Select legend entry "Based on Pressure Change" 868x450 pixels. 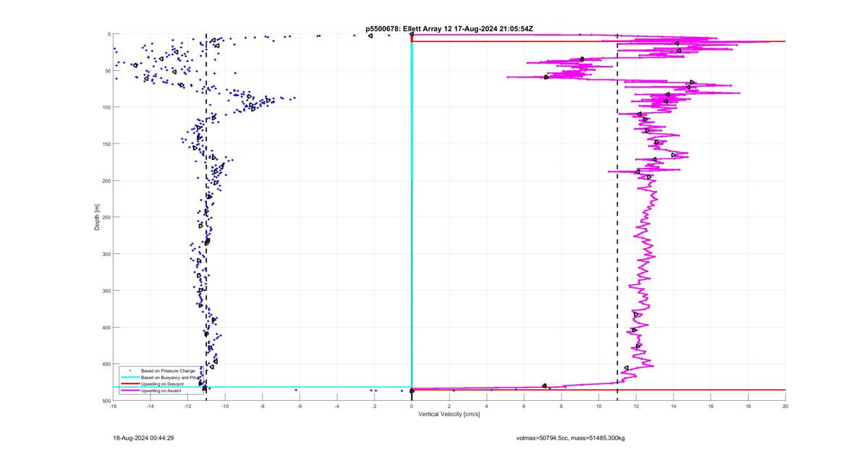tap(168, 370)
